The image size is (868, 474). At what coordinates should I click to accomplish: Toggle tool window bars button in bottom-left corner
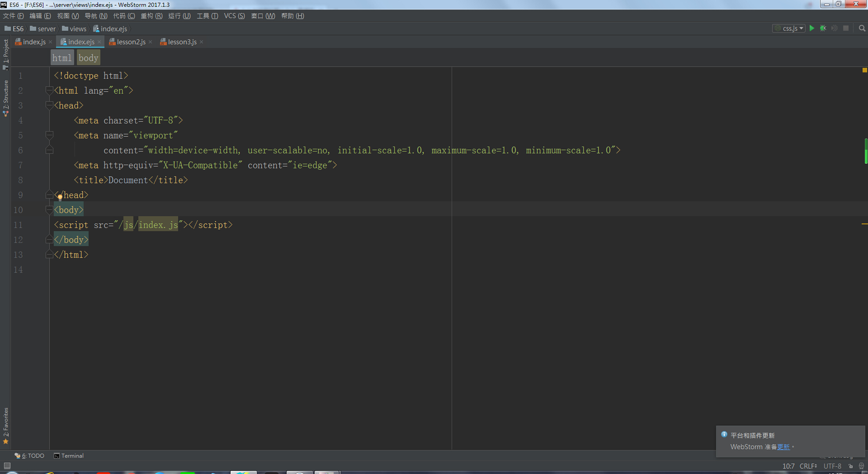point(7,466)
